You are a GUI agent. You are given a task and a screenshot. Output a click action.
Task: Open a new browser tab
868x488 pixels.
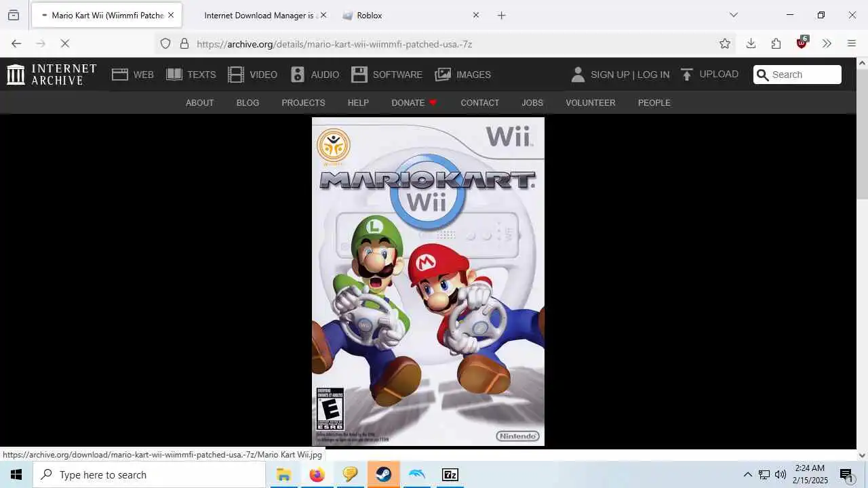(x=501, y=15)
